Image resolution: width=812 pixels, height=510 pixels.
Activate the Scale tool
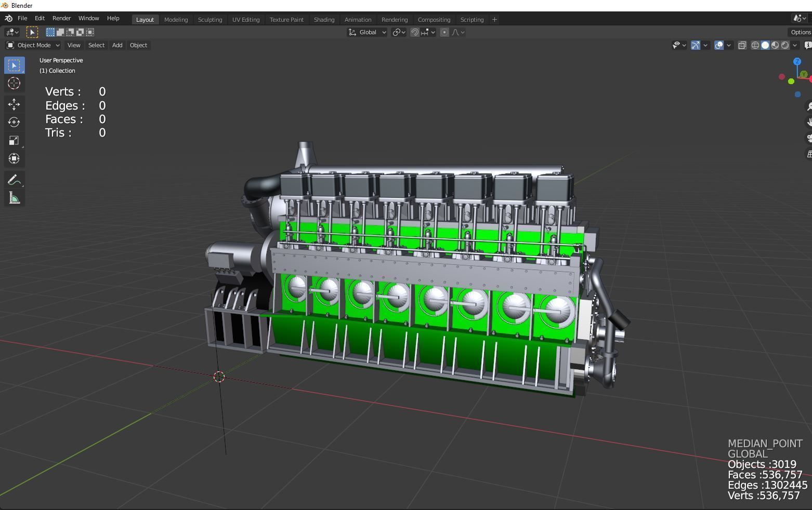click(14, 140)
